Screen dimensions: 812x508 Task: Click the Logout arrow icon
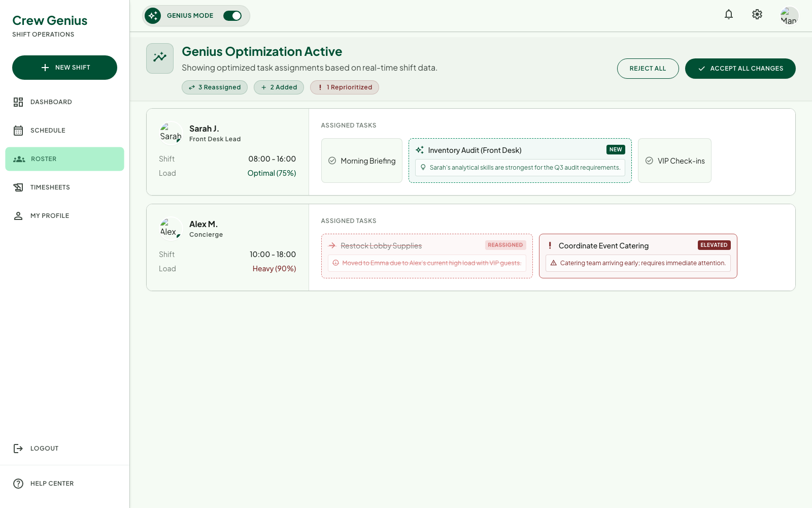click(18, 449)
